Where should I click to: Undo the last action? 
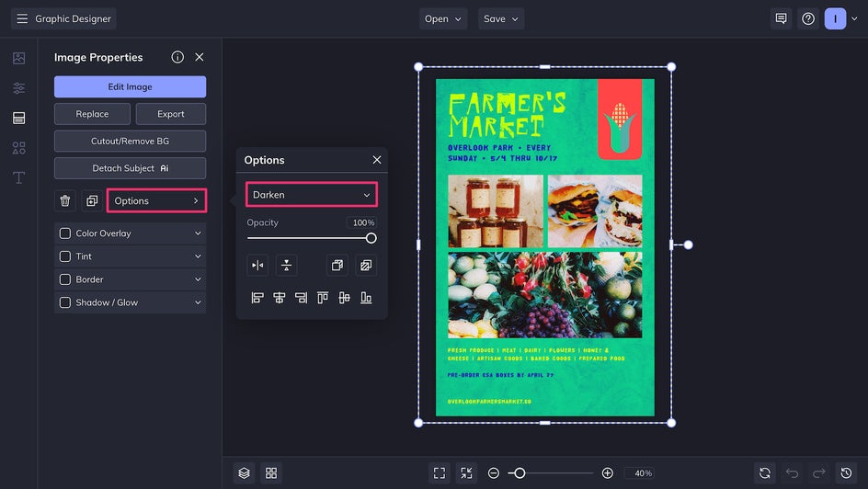[793, 473]
